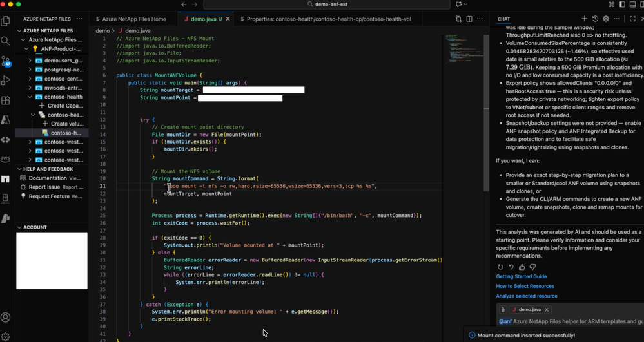The width and height of the screenshot is (644, 342).
Task: Click Analyze selected resource link
Action: 526,296
